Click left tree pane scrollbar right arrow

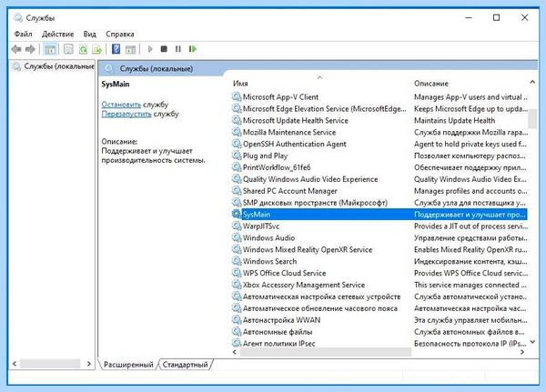click(89, 364)
